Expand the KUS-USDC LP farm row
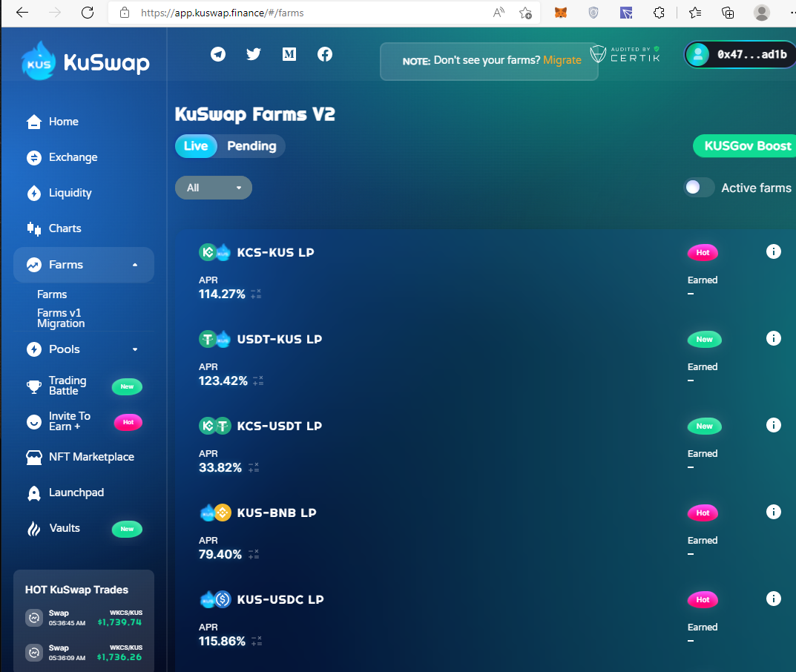The image size is (796, 672). [485, 620]
